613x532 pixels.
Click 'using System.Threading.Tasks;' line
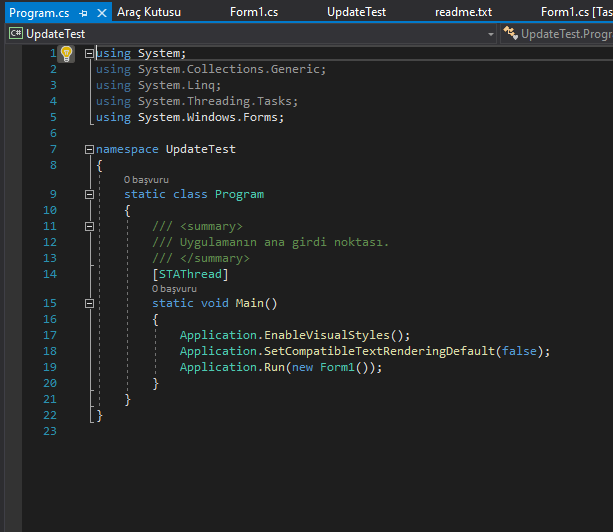coord(197,101)
